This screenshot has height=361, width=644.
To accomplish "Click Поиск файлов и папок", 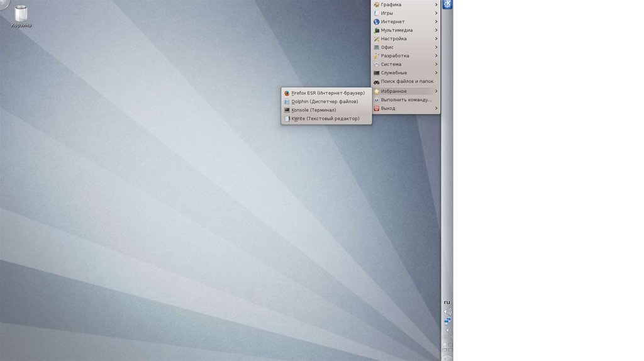I will coord(406,81).
